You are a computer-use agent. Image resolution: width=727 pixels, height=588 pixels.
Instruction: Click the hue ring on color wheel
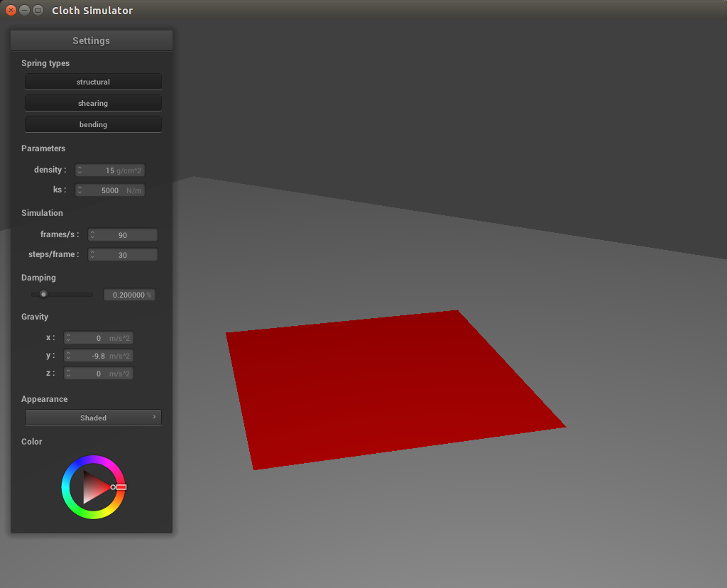(93, 459)
